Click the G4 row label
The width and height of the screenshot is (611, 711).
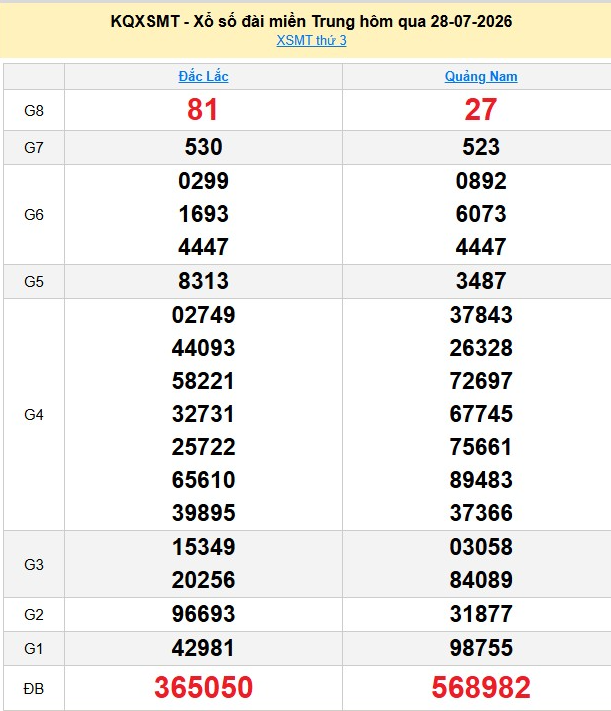34,414
